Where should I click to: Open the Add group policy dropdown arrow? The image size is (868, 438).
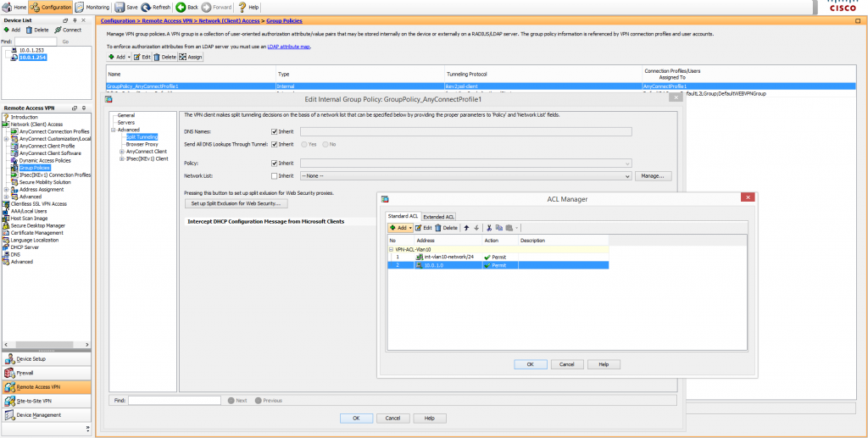coord(129,57)
